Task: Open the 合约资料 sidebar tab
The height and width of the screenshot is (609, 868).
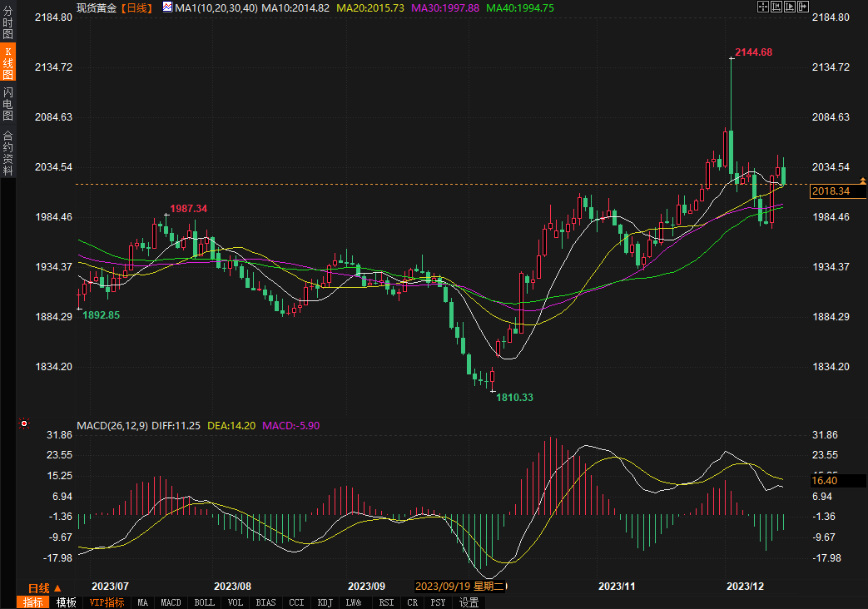Action: [7, 152]
